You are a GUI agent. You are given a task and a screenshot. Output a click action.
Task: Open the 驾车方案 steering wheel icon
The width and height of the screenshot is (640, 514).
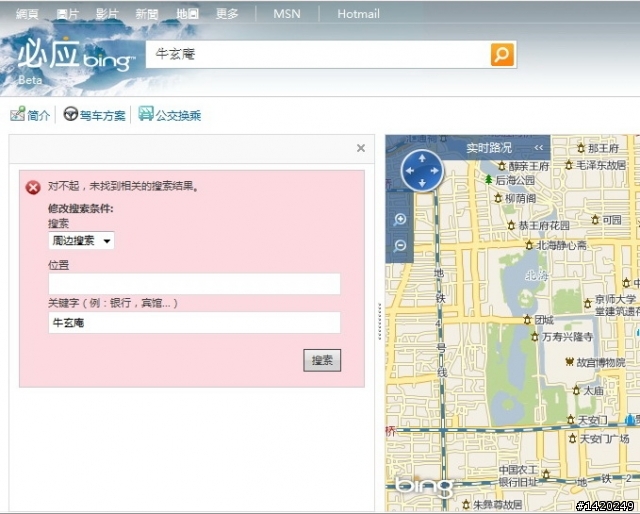pos(71,114)
